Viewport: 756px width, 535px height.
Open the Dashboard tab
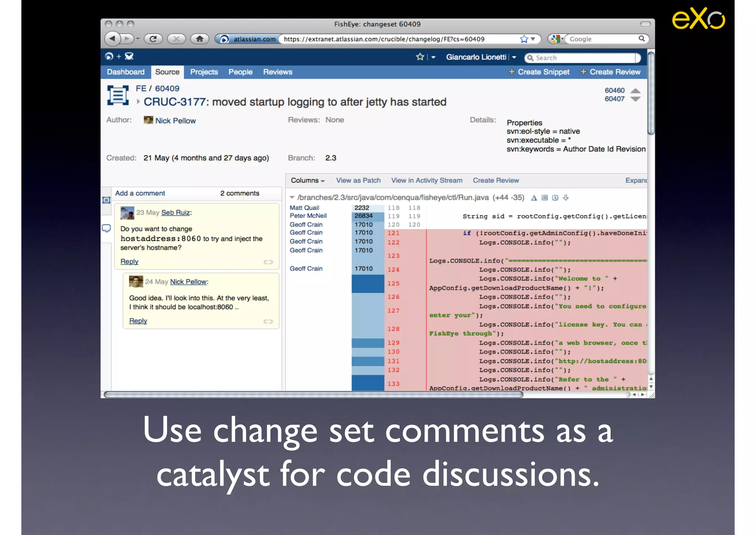point(126,72)
